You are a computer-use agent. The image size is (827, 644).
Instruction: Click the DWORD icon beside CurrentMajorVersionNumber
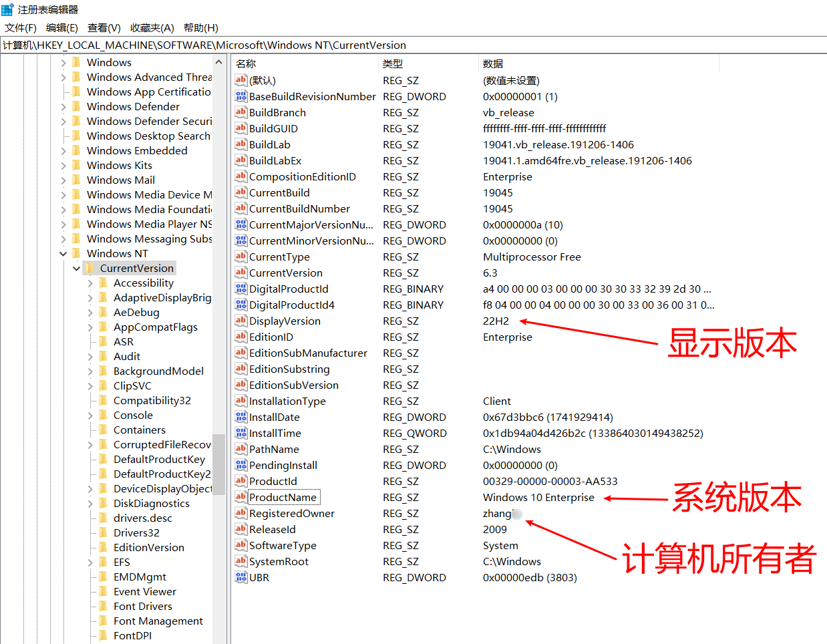(241, 224)
